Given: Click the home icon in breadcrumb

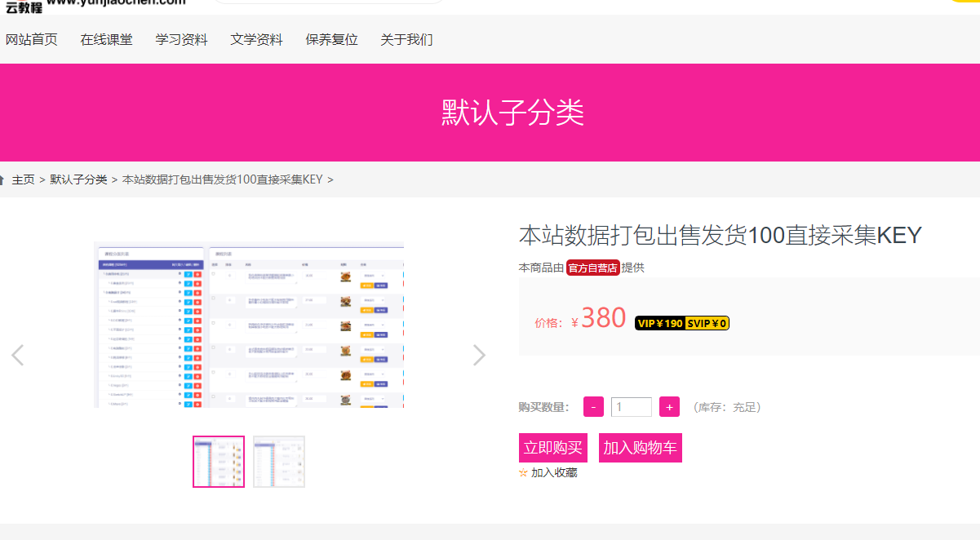Looking at the screenshot, I should 2,179.
